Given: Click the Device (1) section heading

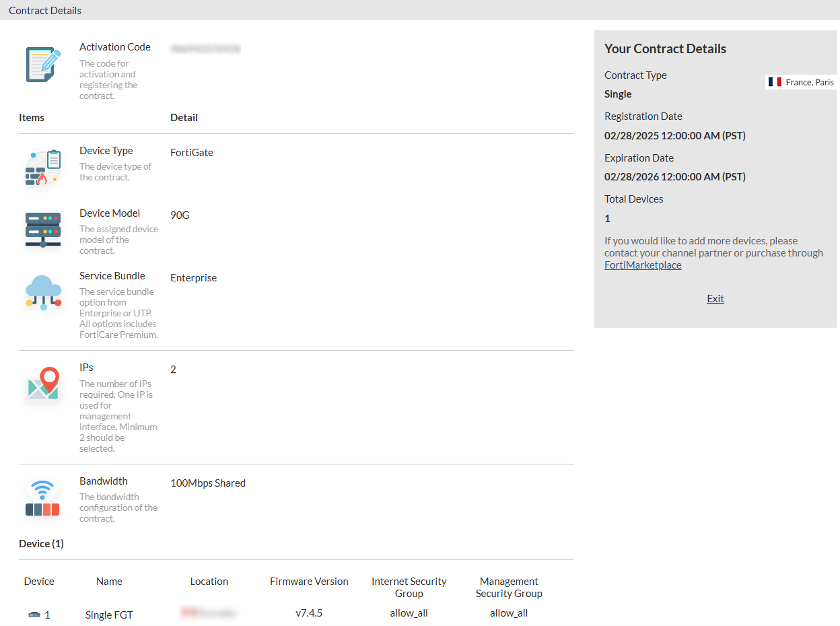Looking at the screenshot, I should point(41,544).
